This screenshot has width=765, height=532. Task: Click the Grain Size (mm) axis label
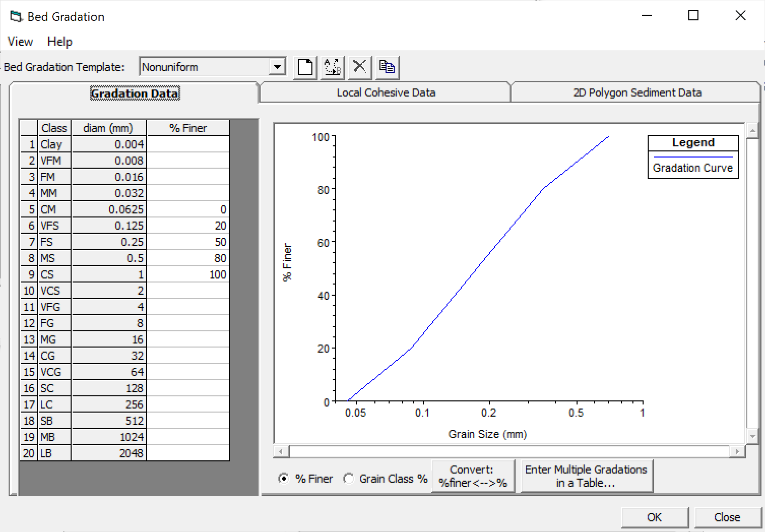click(488, 434)
